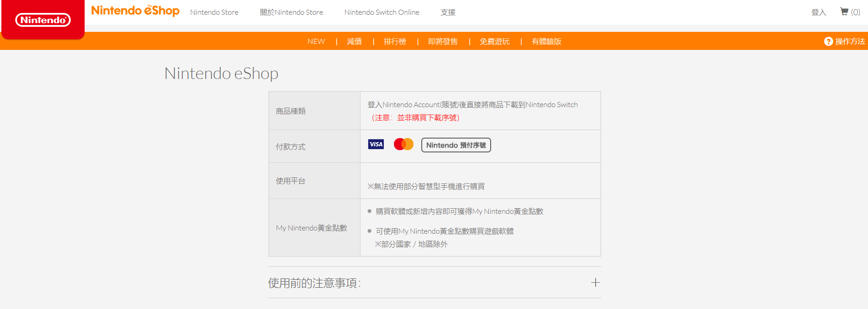Open the shopping cart icon
The height and width of the screenshot is (309, 868).
[844, 12]
